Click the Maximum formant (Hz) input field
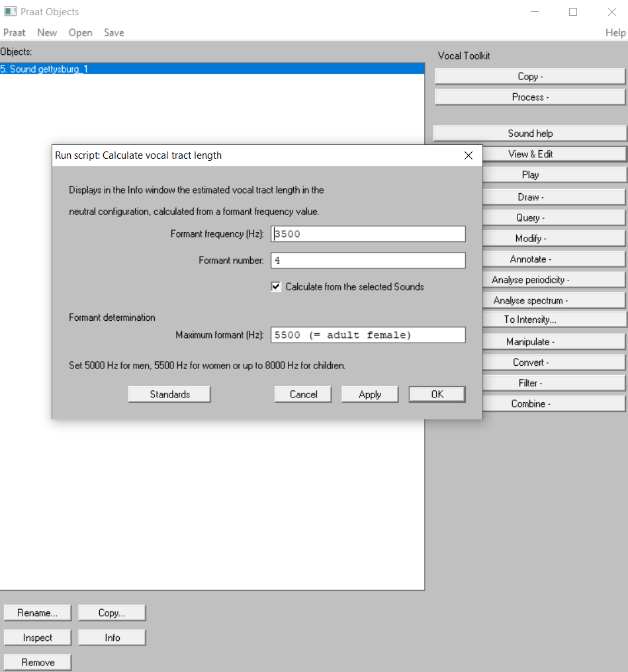 (368, 335)
